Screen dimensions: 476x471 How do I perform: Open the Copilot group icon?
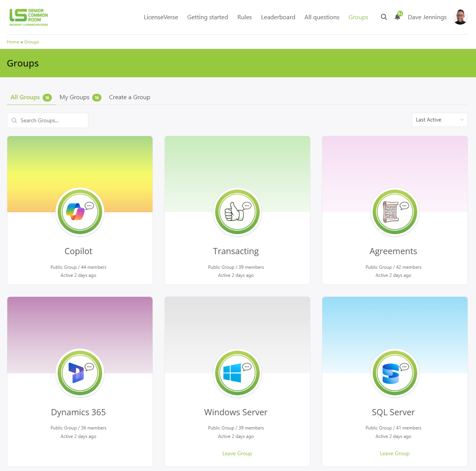click(80, 212)
